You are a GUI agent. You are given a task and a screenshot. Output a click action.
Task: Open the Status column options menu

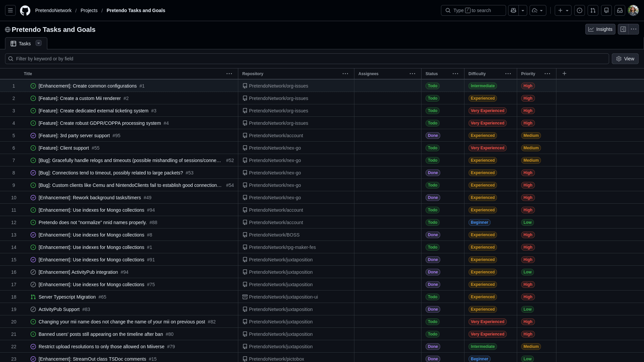coord(455,73)
